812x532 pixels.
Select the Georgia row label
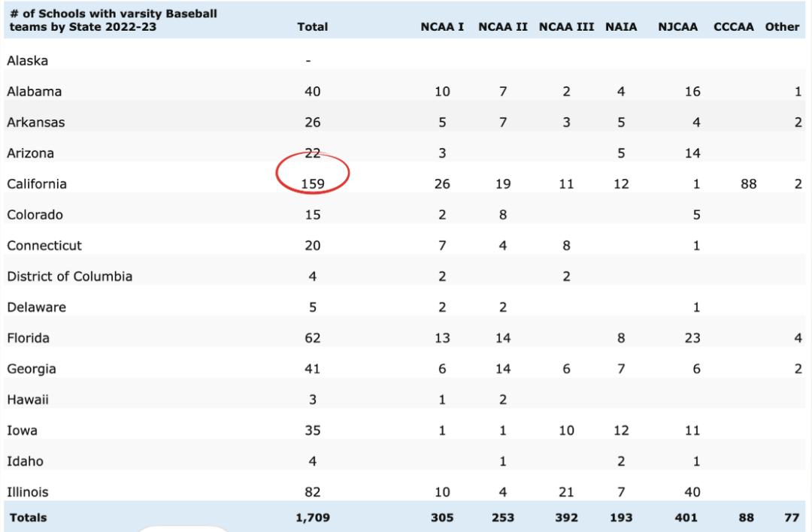coord(31,369)
